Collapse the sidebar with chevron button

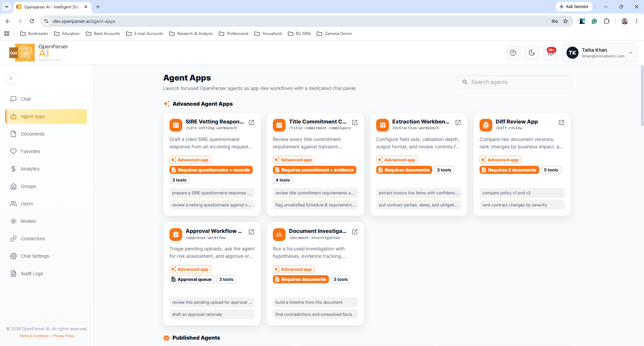pos(11,78)
